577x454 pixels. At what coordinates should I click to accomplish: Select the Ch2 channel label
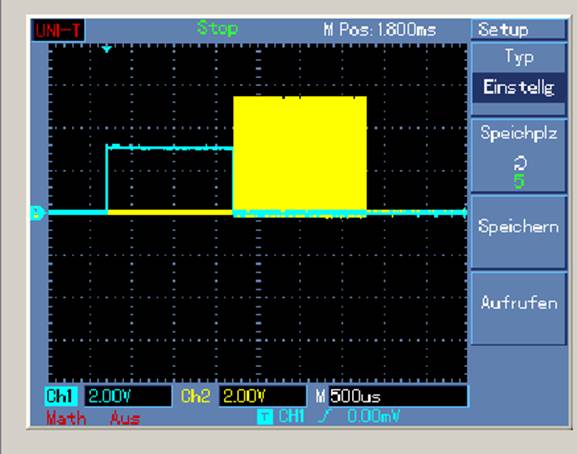(196, 396)
